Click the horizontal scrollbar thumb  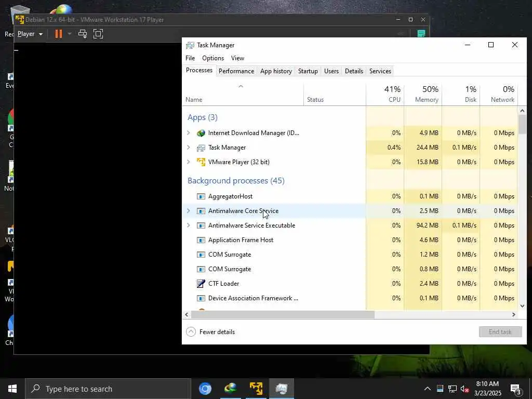click(x=283, y=314)
